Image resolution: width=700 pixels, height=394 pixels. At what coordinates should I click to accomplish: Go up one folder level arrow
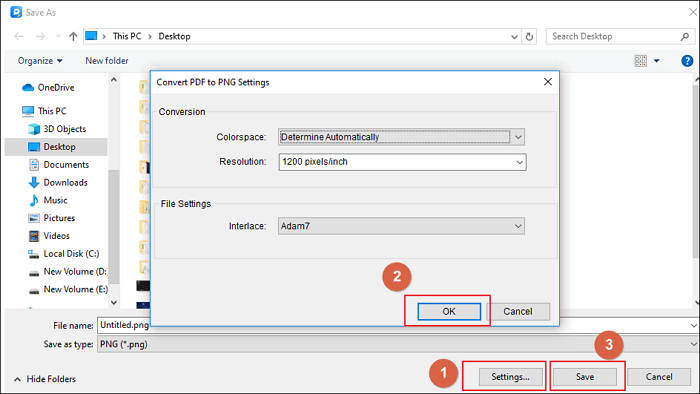(73, 37)
